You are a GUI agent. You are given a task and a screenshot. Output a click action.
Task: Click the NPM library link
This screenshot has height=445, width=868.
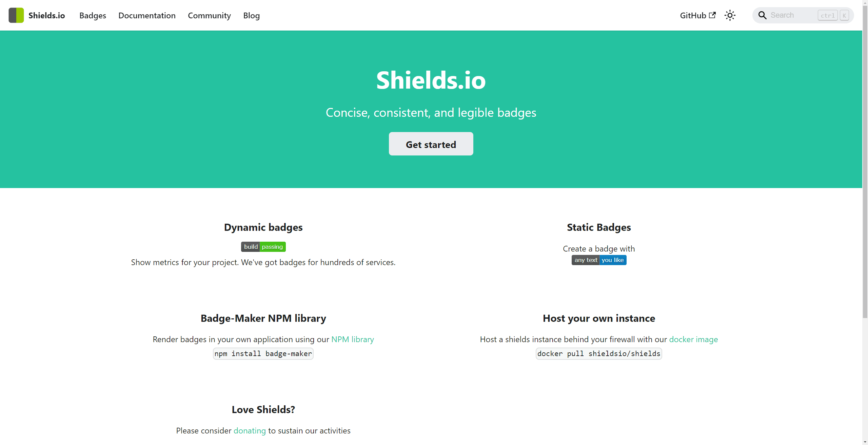(353, 339)
